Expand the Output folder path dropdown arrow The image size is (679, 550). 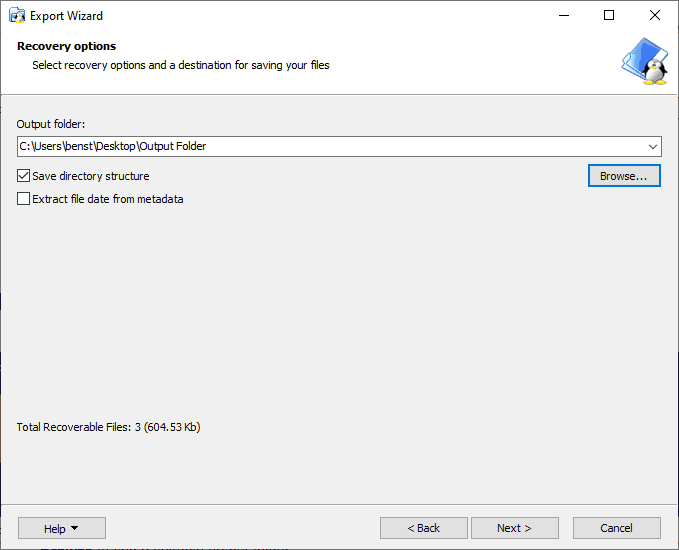653,147
